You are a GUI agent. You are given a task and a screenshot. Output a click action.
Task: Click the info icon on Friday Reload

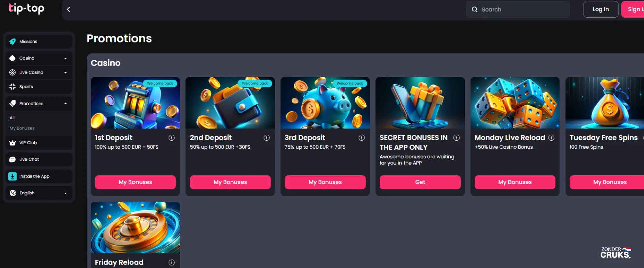(171, 263)
